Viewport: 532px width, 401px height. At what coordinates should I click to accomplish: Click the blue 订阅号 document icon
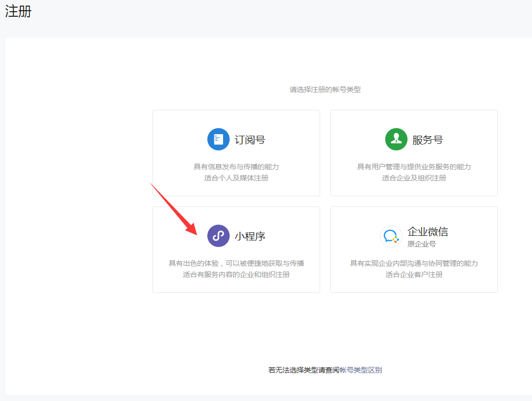(x=218, y=139)
